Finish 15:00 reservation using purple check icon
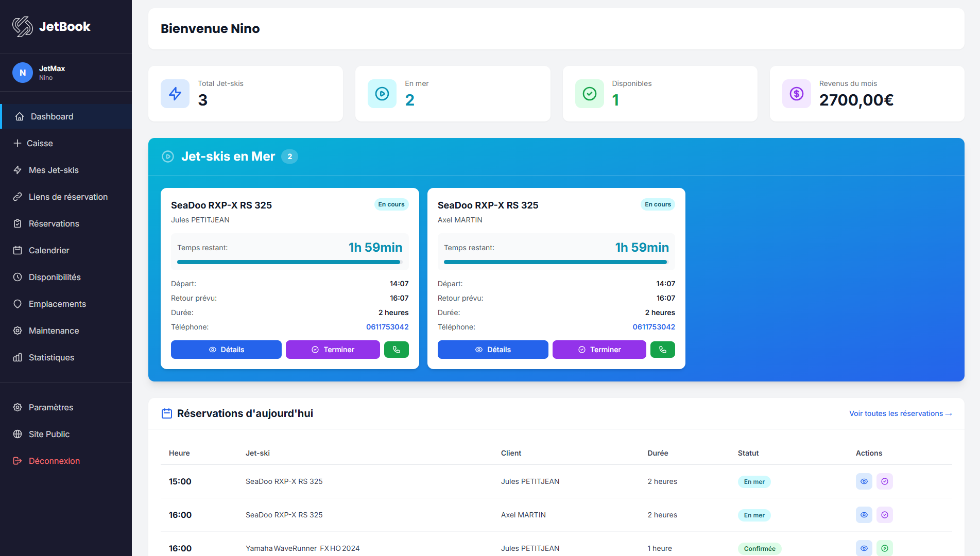Screen dimensions: 980x556 point(884,481)
